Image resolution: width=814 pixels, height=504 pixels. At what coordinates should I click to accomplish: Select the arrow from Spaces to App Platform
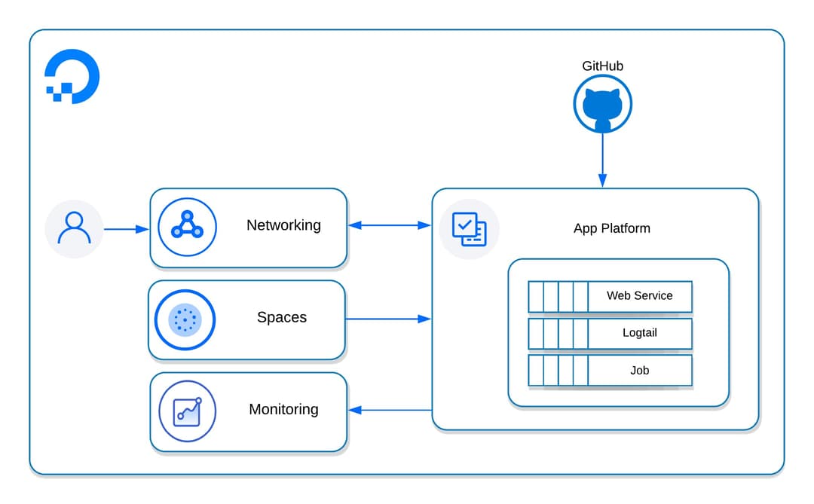click(387, 319)
